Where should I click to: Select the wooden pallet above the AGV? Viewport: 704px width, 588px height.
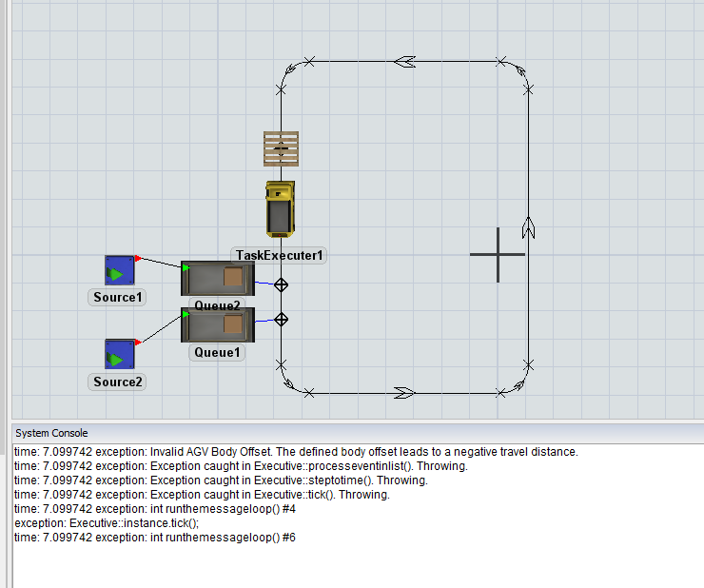tap(281, 148)
